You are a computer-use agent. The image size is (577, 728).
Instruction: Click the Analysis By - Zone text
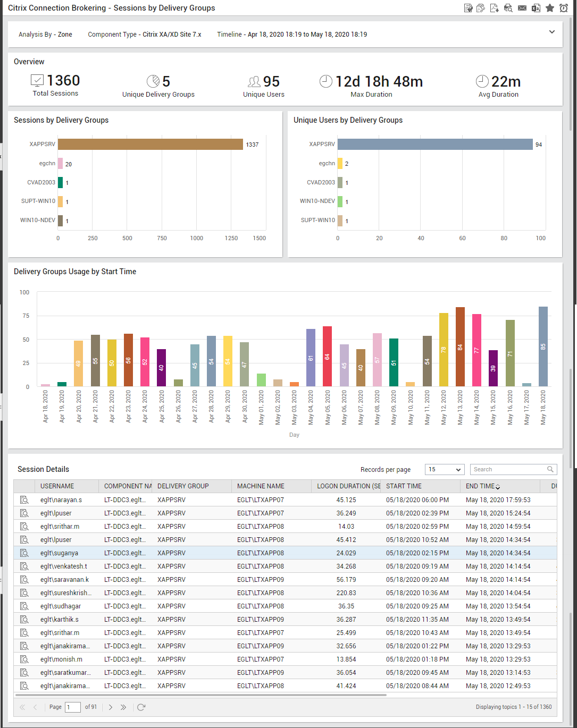coord(45,34)
